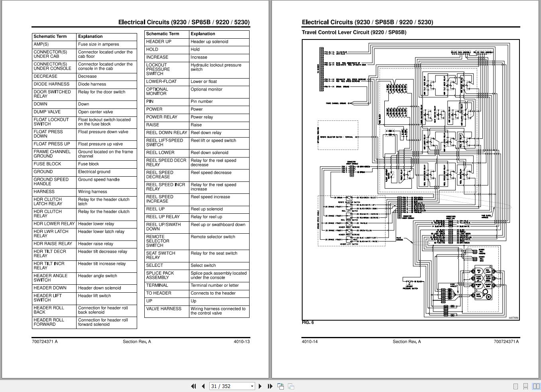Viewport: 541px width, 392px height.
Task: Click the SPLICE PACK ASSEMBLY table row
Action: tap(197, 275)
